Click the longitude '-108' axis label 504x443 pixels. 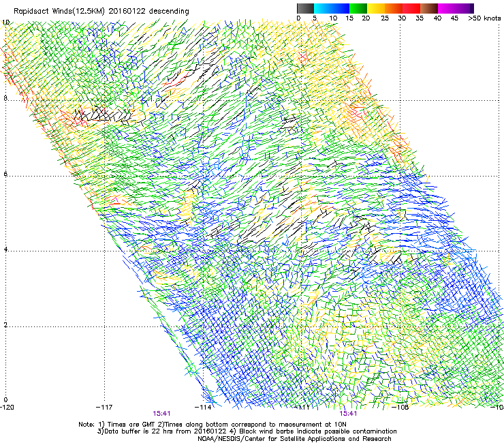click(400, 408)
